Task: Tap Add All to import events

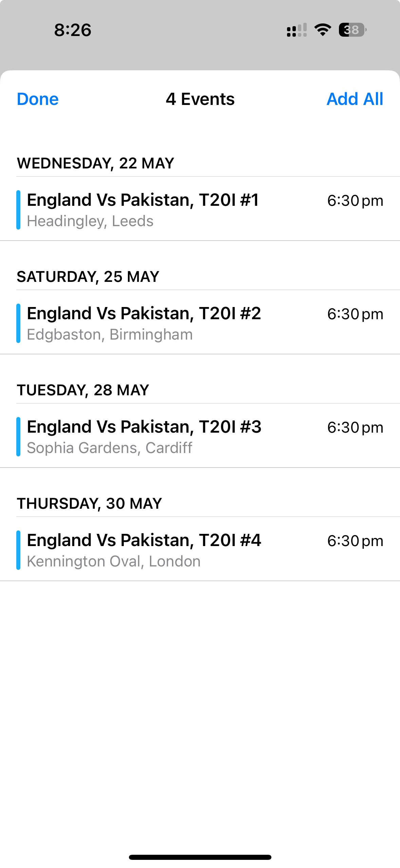Action: tap(355, 99)
